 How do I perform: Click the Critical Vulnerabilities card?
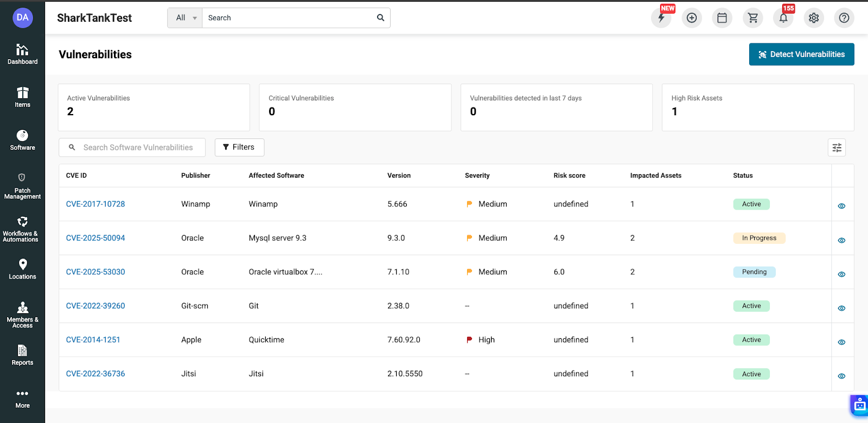[355, 107]
